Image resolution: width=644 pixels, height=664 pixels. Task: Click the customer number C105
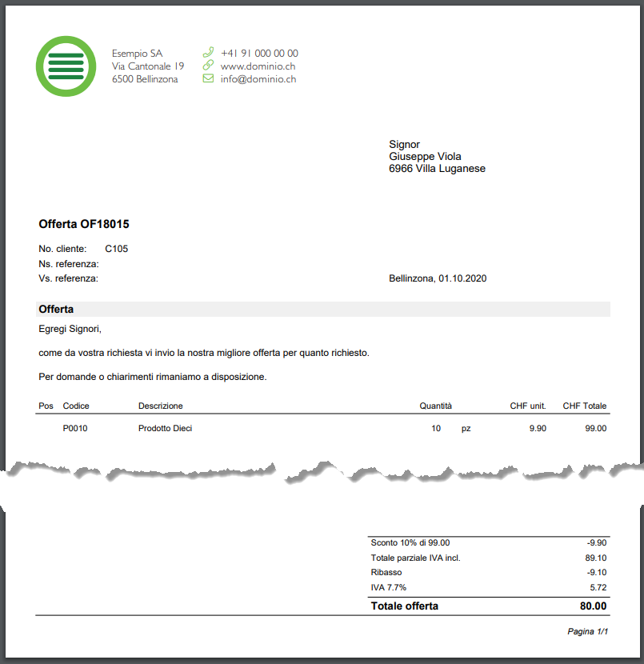click(116, 249)
